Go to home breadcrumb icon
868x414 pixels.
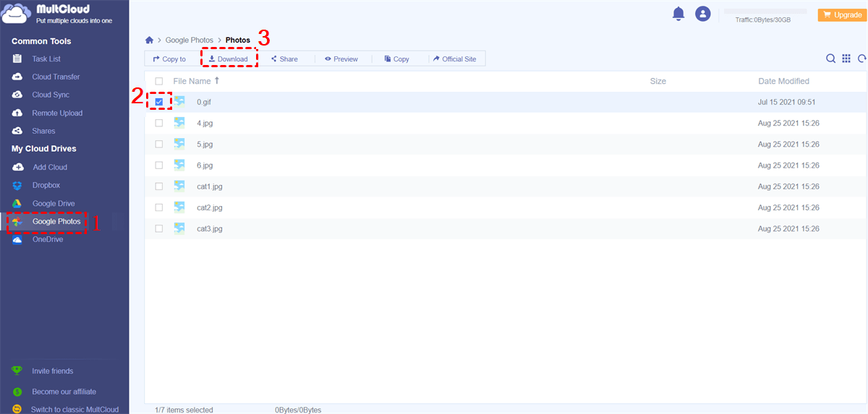[150, 40]
